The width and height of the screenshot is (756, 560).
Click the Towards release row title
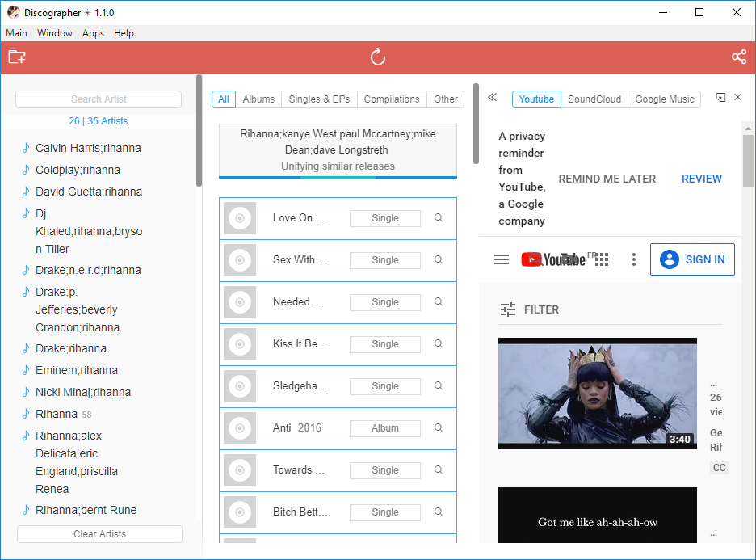pyautogui.click(x=299, y=469)
